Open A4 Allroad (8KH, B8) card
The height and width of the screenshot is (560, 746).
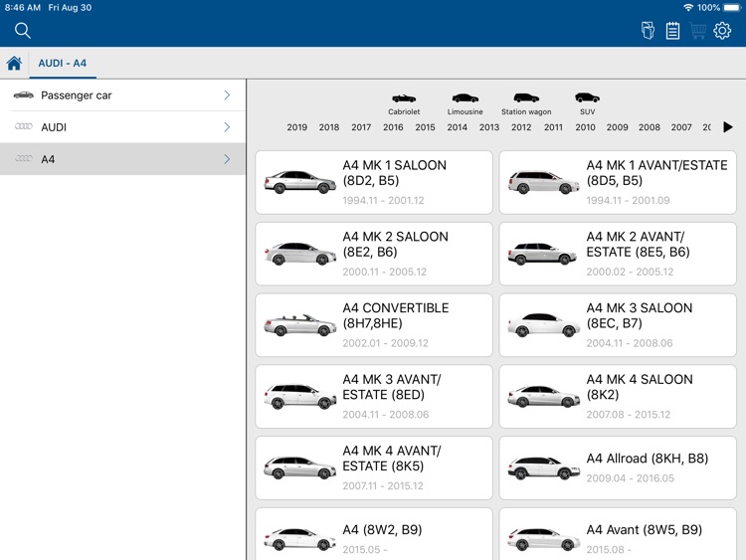618,467
